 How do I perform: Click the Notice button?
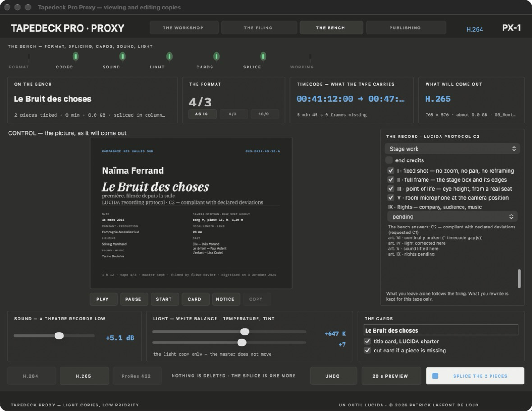pyautogui.click(x=226, y=299)
